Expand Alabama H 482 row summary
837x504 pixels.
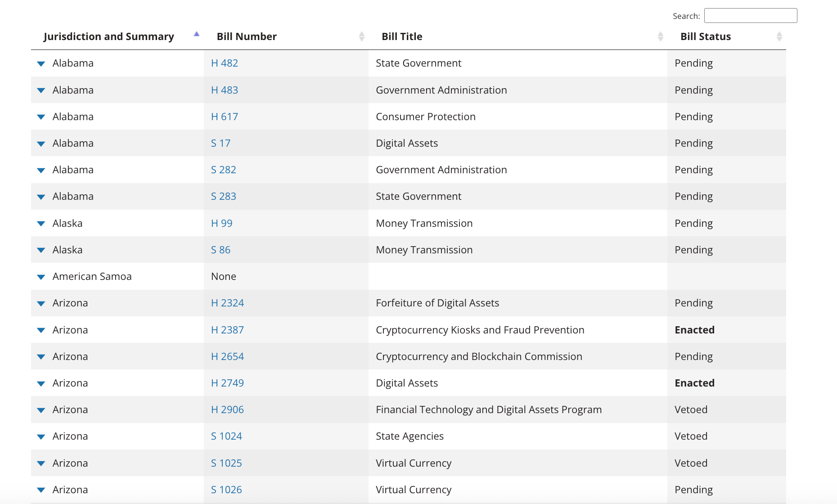(x=41, y=64)
